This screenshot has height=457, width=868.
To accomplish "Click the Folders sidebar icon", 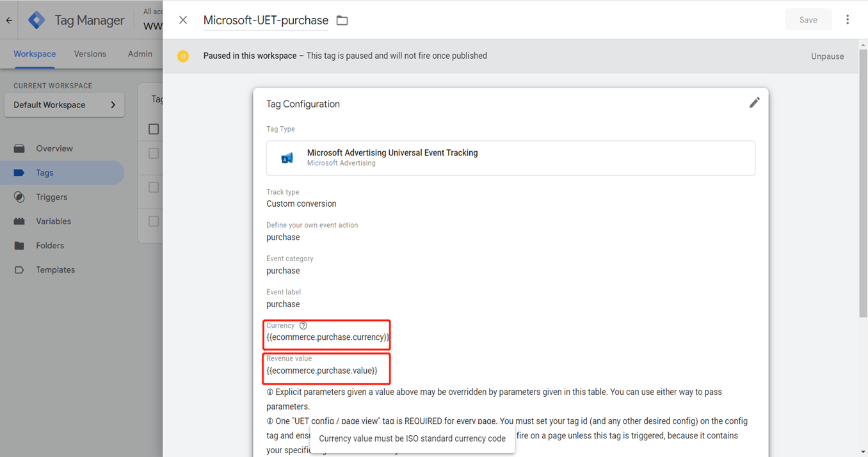I will coord(19,246).
